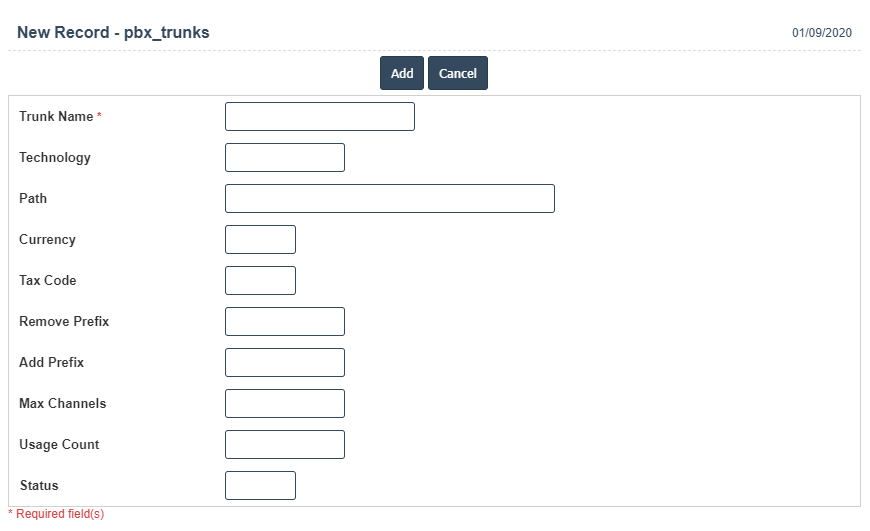This screenshot has height=531, width=870.
Task: Click the 'Required field(s)' note
Action: point(59,514)
